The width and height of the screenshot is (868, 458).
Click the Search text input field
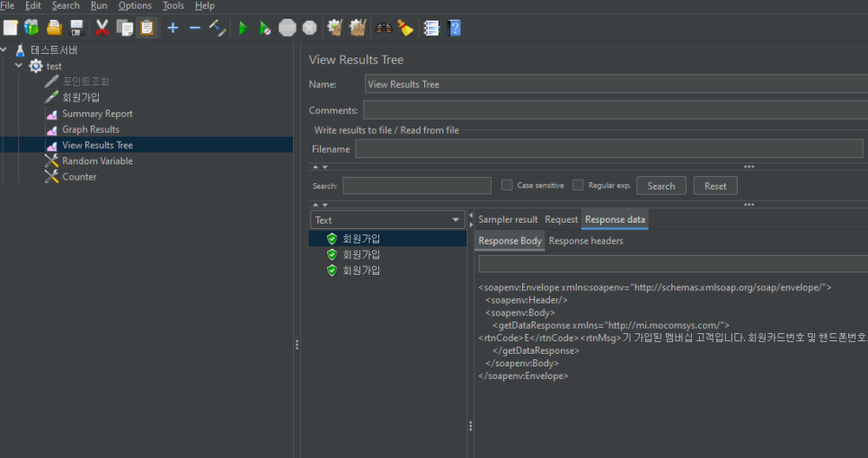[x=417, y=185]
